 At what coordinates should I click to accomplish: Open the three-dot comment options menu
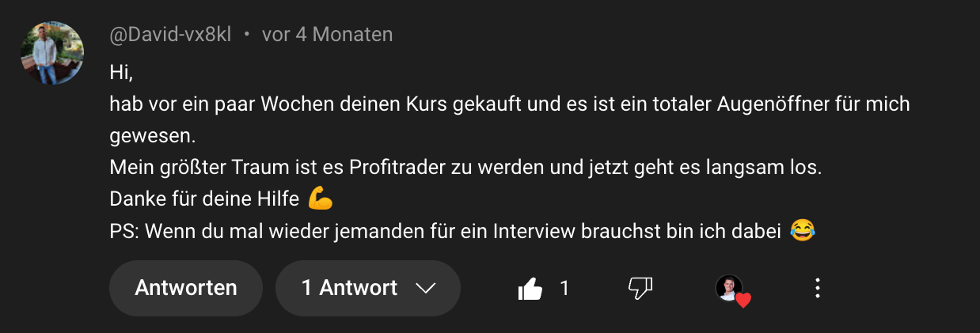pos(818,289)
